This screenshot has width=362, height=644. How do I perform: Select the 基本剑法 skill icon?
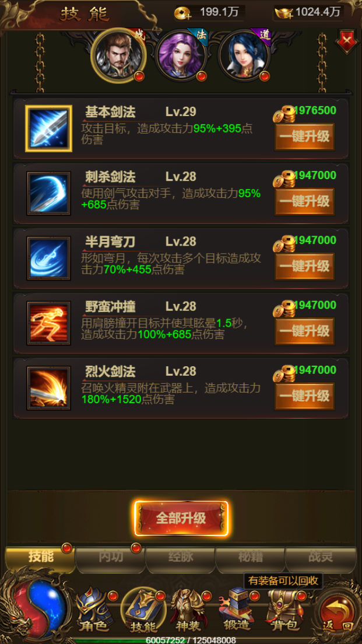[x=48, y=128]
